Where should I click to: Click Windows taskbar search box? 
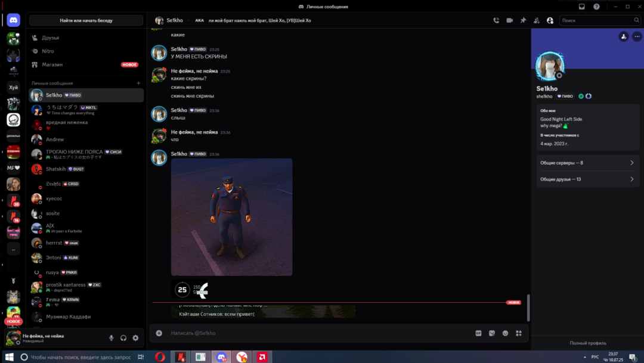click(76, 357)
